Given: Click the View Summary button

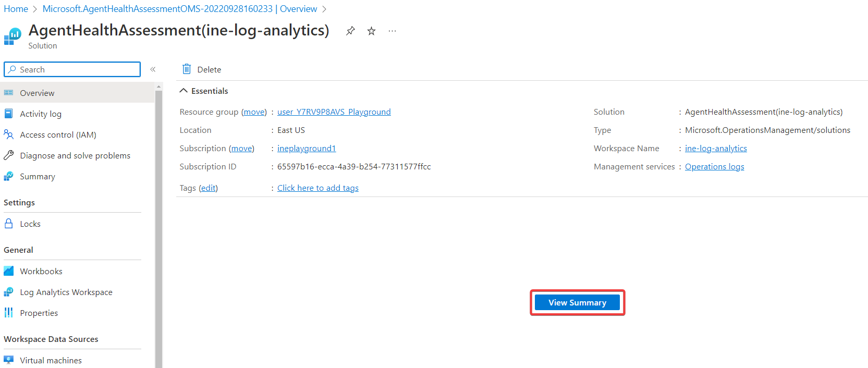Looking at the screenshot, I should click(x=577, y=303).
